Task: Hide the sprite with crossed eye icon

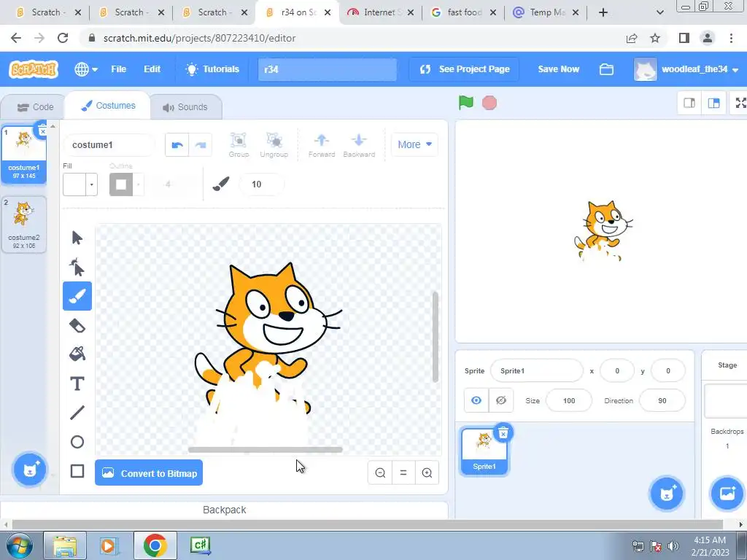Action: point(500,400)
